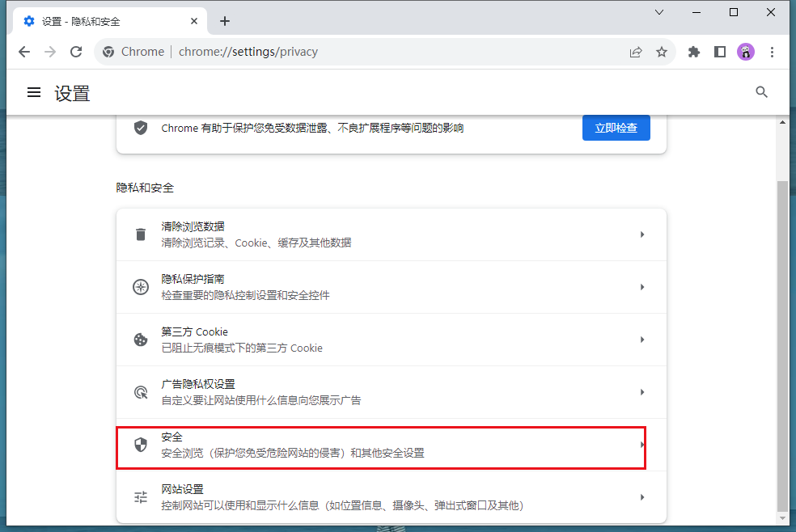Go back with the browser back arrow
The height and width of the screenshot is (532, 796).
pos(23,52)
